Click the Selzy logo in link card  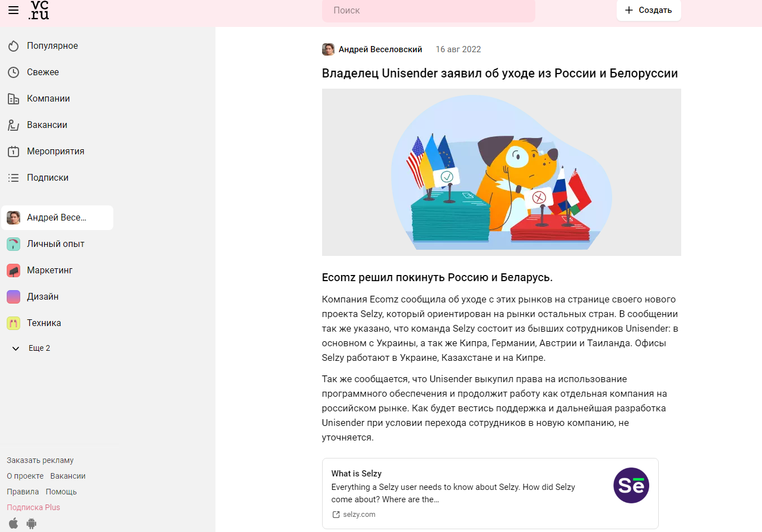[x=631, y=485]
